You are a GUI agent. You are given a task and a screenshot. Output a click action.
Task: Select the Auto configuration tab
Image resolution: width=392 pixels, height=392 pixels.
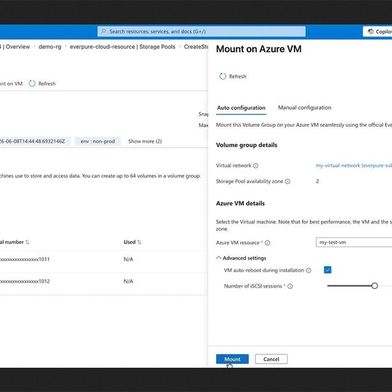[241, 108]
